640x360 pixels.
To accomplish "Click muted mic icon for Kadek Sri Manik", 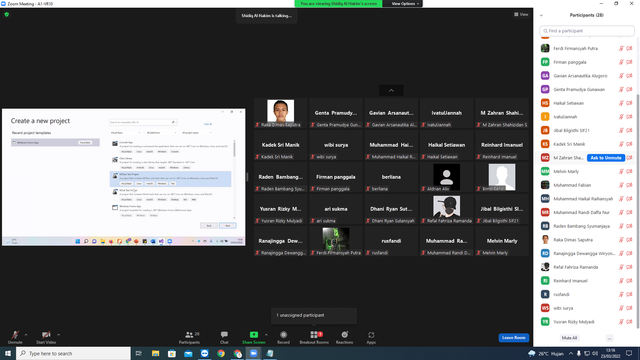I will (x=621, y=144).
